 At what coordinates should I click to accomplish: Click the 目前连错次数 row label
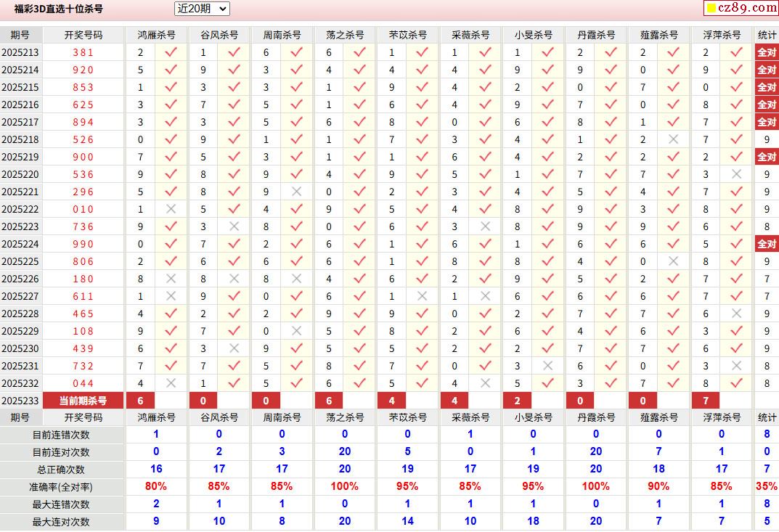[61, 435]
